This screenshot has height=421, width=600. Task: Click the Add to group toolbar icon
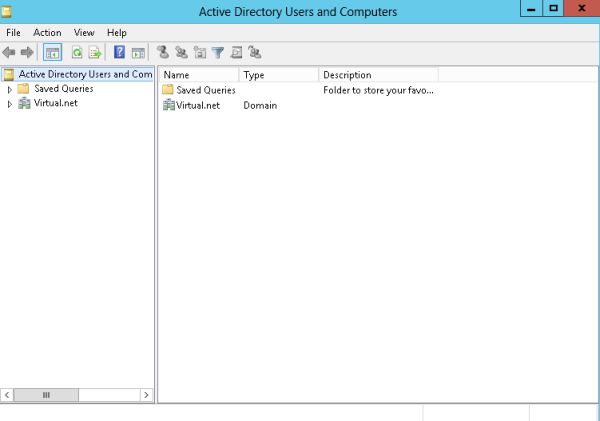point(255,52)
